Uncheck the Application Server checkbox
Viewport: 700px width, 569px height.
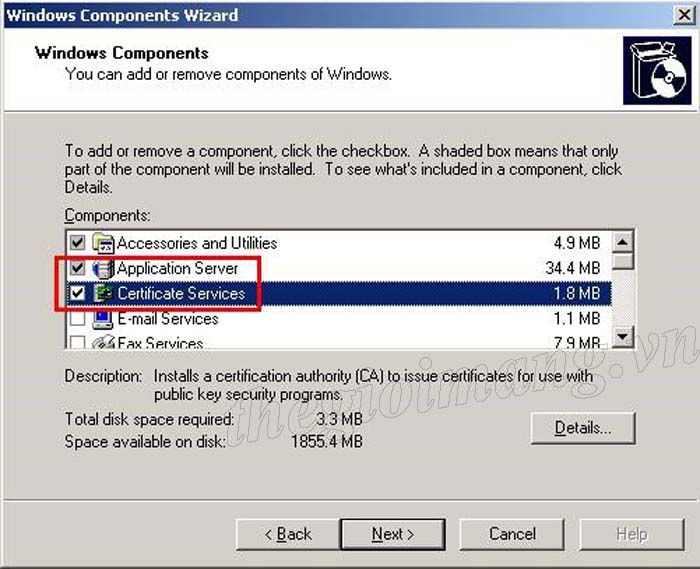click(78, 268)
